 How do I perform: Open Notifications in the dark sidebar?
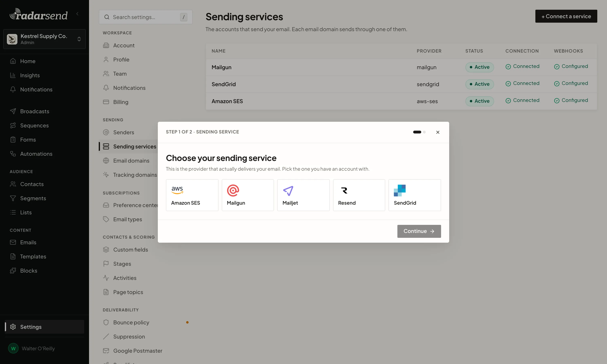tap(44, 90)
